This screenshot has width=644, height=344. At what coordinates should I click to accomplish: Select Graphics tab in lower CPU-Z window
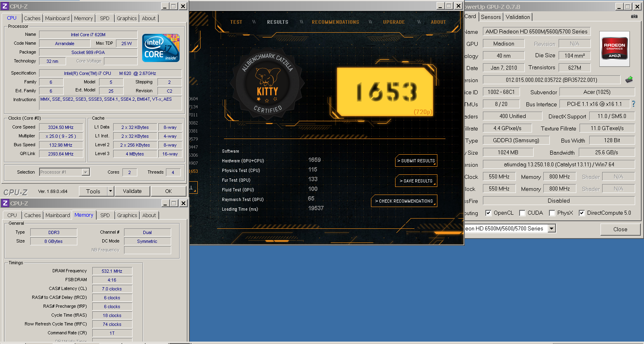pos(127,215)
